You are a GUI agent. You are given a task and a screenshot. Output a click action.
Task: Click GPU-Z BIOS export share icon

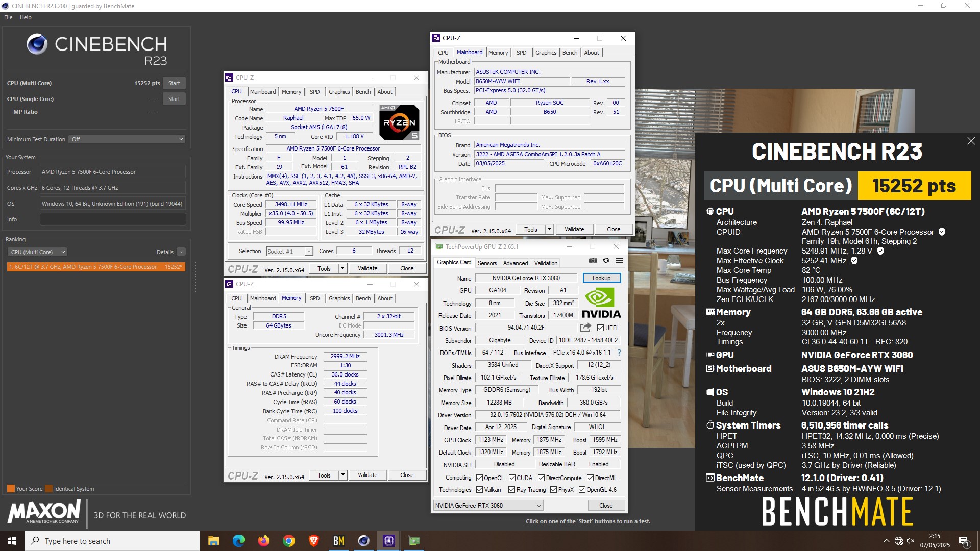(585, 328)
